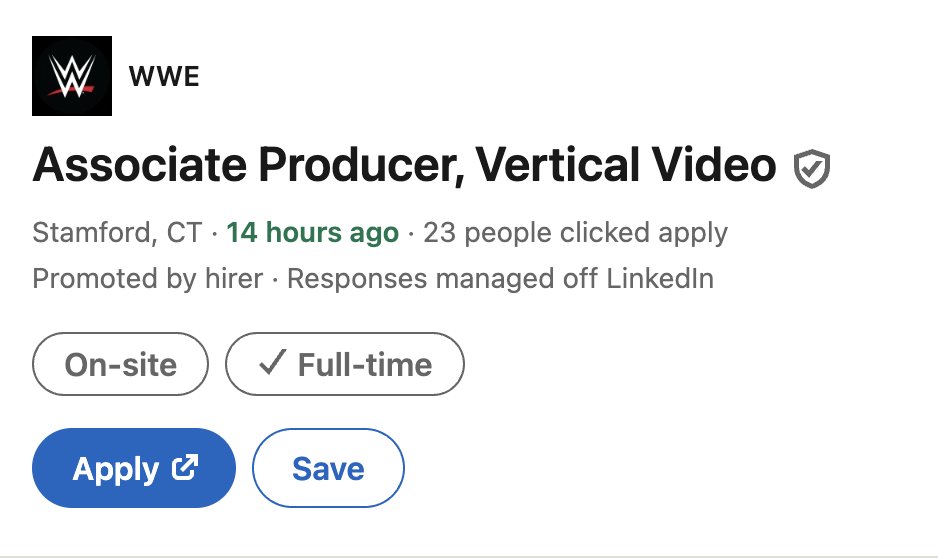Click the Vertical Video portion of title

[626, 165]
